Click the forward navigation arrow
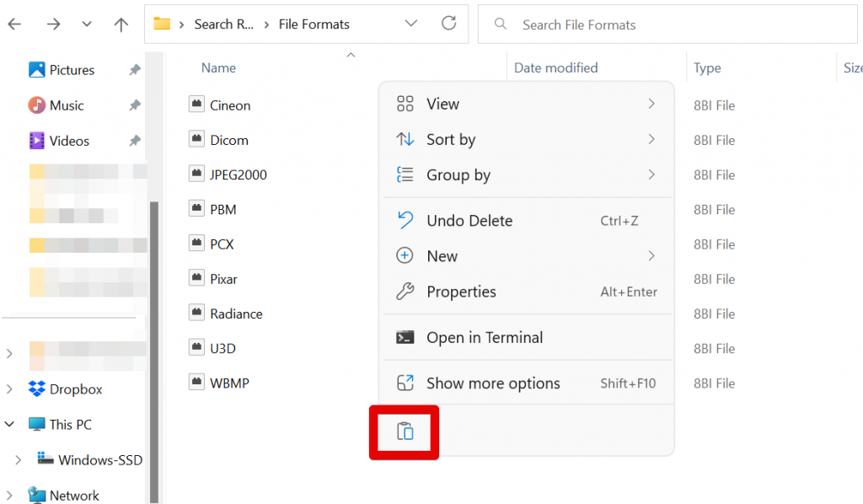The image size is (863, 504). click(x=52, y=24)
